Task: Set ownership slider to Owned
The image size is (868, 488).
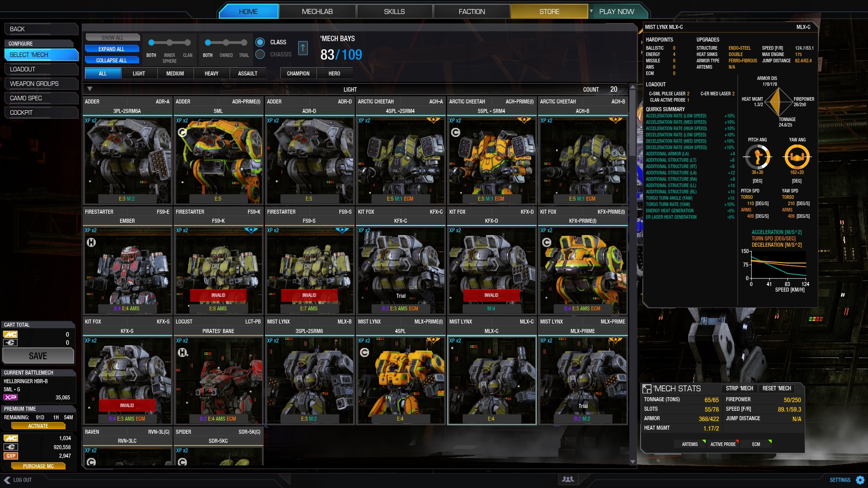Action: pos(226,42)
